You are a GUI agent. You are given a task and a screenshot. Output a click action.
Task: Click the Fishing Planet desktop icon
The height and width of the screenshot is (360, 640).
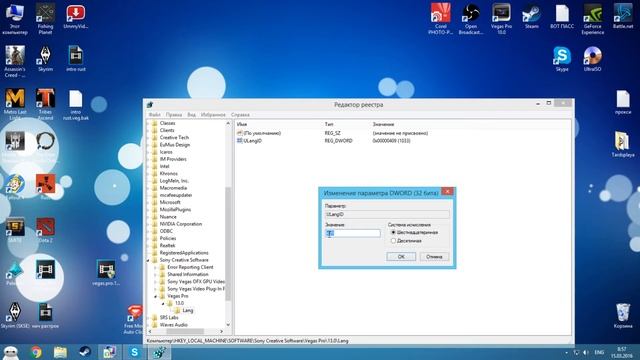[45, 18]
